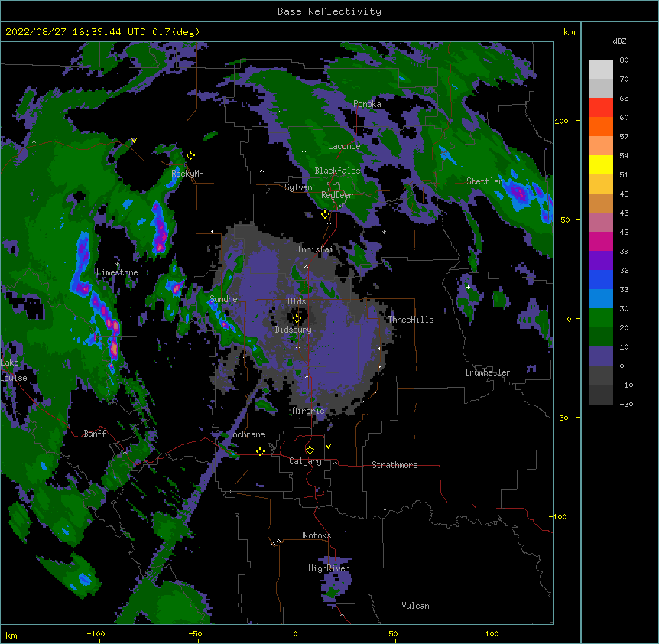659x644 pixels.
Task: Click the Base_Reflectivity title text
Action: coord(329,11)
